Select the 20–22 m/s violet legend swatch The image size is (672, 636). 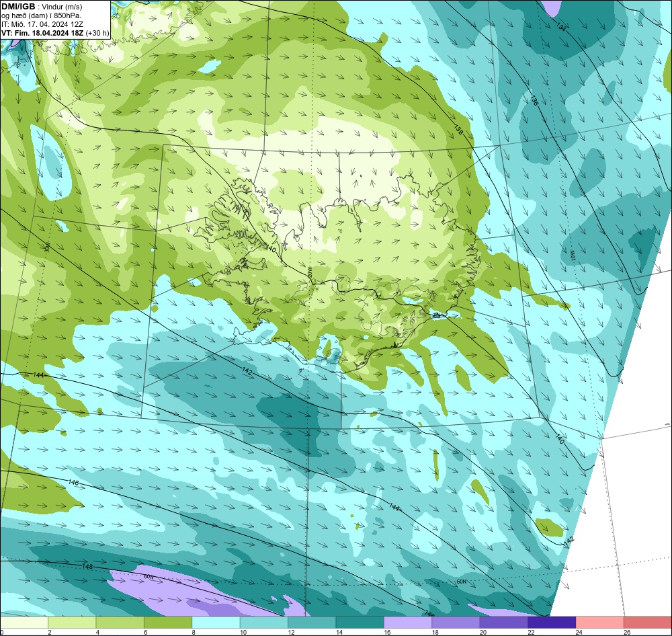click(x=504, y=623)
